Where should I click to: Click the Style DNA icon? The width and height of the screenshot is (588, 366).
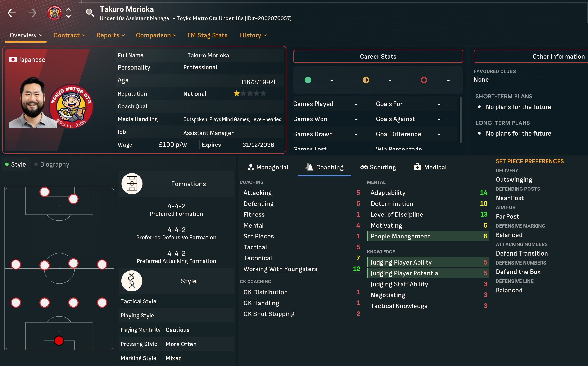[132, 281]
